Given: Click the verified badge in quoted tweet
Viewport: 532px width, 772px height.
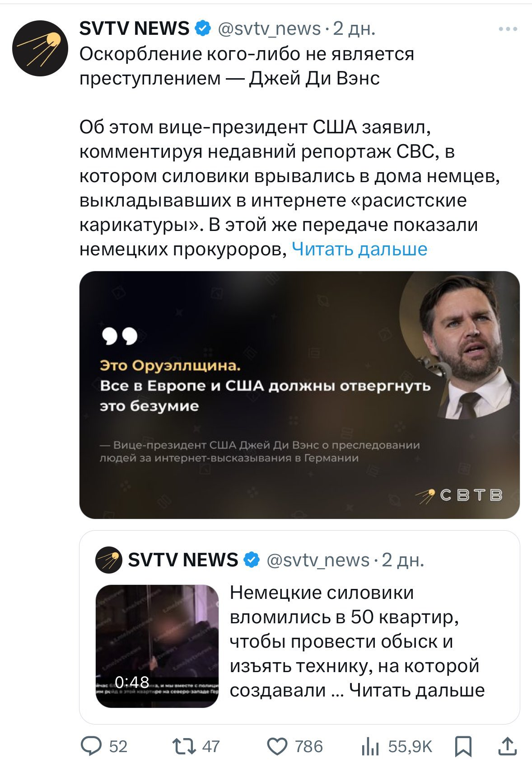Looking at the screenshot, I should [252, 560].
